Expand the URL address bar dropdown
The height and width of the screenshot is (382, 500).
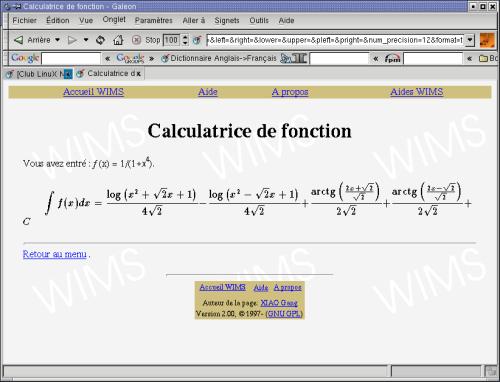coord(469,40)
